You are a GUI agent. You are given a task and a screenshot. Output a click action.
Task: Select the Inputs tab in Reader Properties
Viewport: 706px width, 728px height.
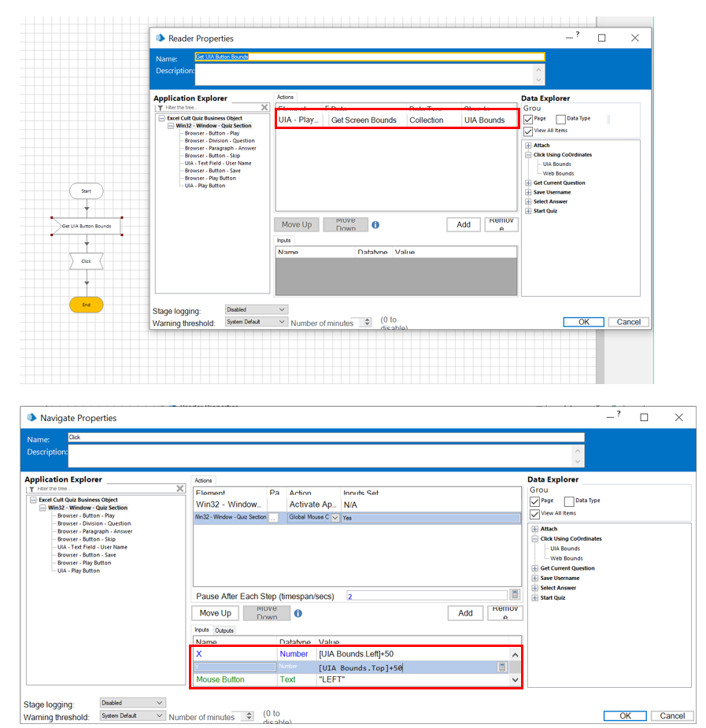(283, 241)
